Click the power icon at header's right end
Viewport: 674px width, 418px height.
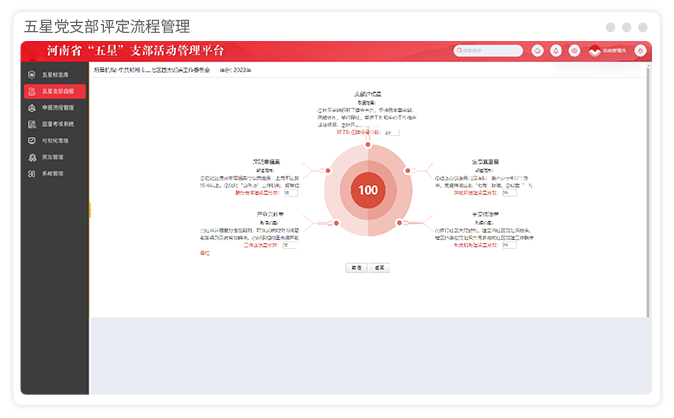tap(640, 51)
